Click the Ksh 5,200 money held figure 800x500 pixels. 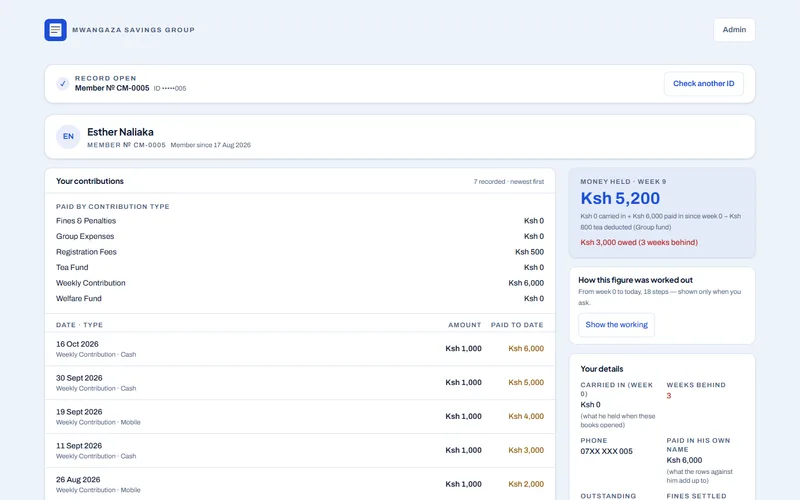[620, 198]
